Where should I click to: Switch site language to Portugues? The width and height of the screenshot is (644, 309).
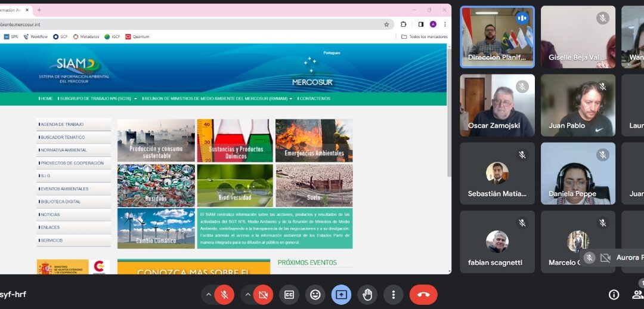[x=332, y=53]
